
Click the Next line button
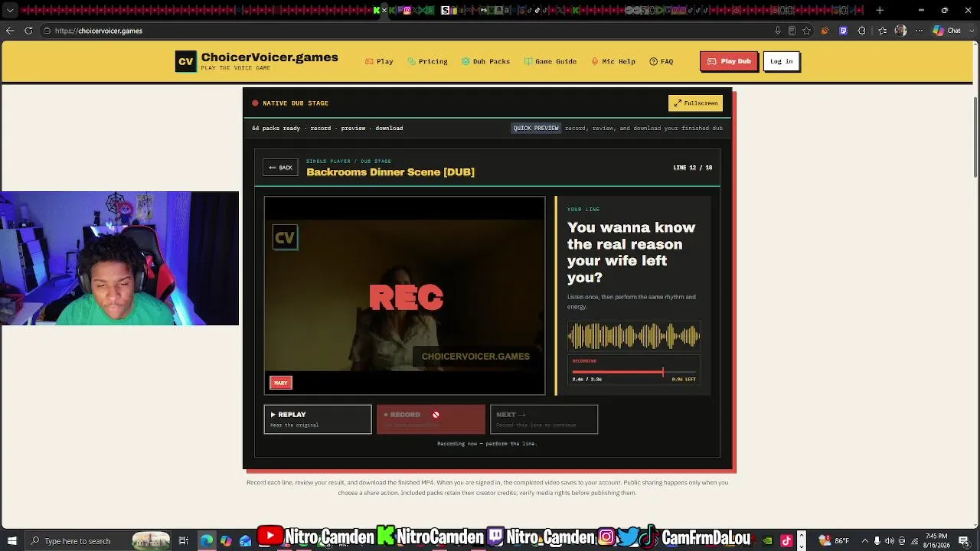(x=544, y=419)
